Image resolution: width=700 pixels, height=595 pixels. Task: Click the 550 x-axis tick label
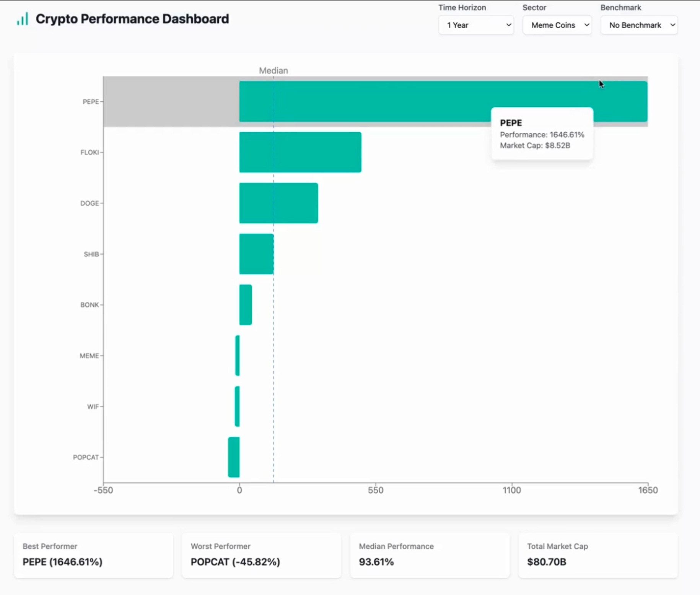[x=376, y=490]
